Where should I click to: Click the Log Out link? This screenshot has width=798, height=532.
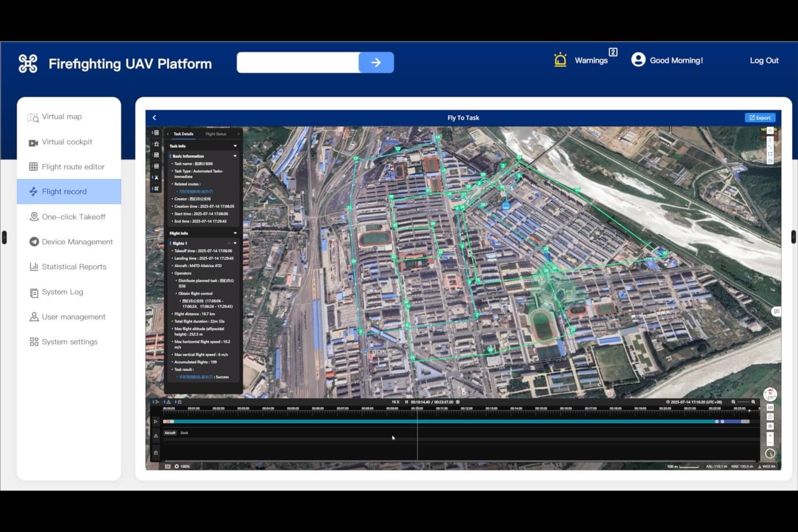763,60
